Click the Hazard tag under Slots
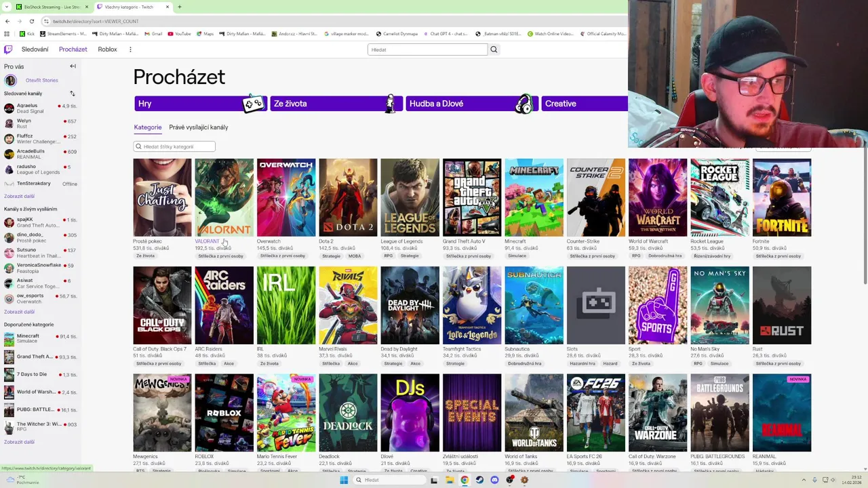Screen dimensions: 868x488 pos(610,363)
